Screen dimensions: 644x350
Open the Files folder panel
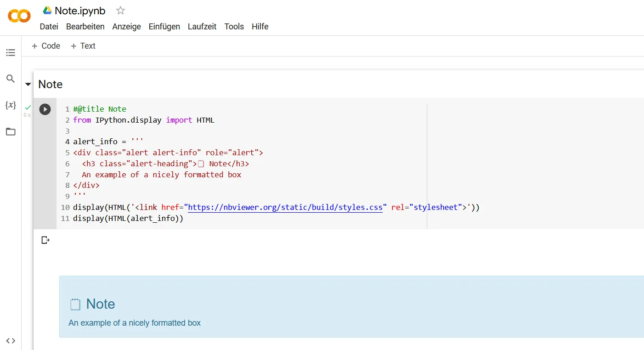point(11,132)
